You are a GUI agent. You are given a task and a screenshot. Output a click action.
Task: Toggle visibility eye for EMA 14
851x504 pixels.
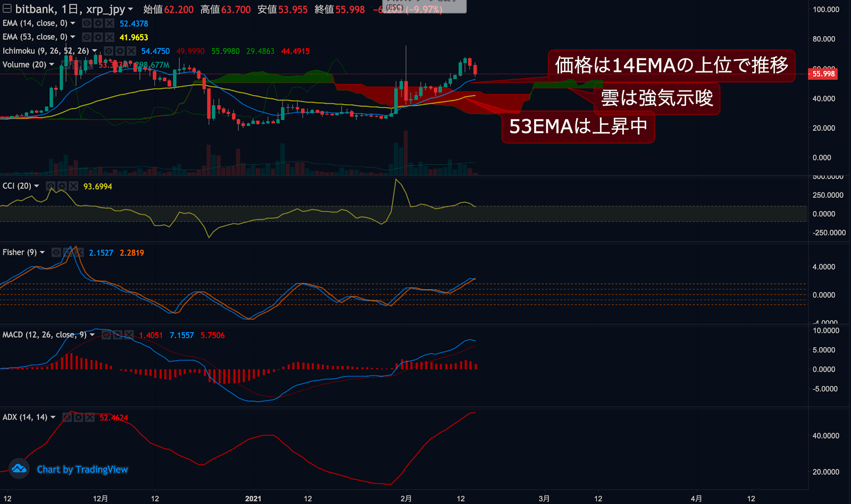coord(87,23)
